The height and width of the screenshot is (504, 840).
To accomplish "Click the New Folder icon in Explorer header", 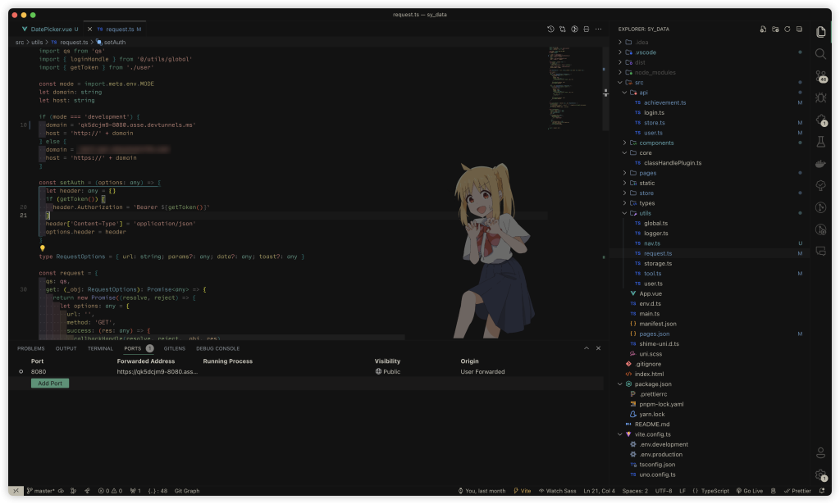I will (775, 29).
